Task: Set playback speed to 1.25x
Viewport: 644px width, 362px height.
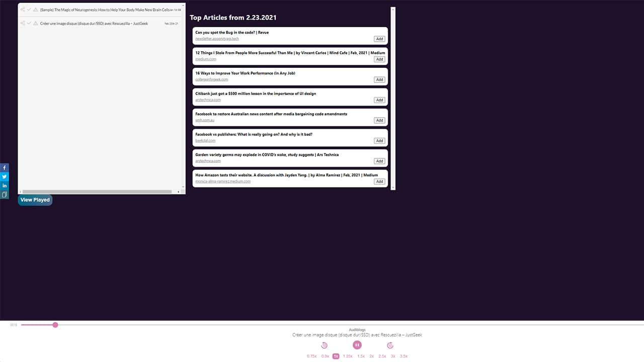Action: [348, 356]
